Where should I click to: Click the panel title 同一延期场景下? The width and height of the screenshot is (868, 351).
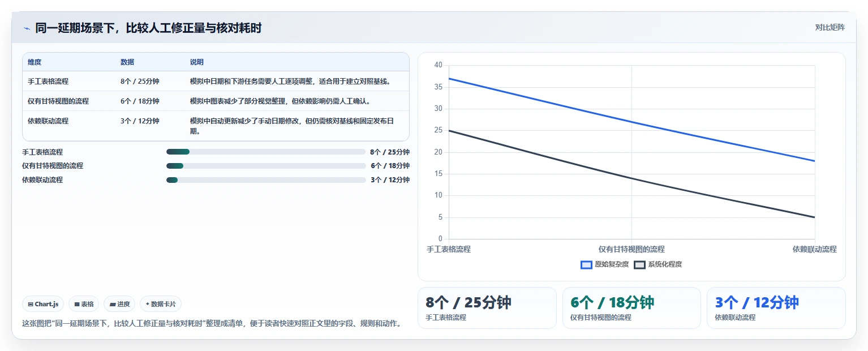(148, 28)
